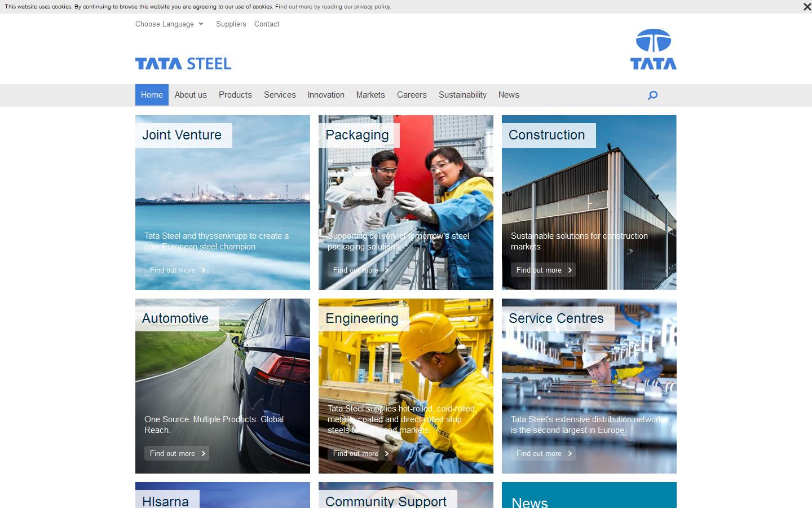Screen dimensions: 812x508
Task: Open the search magnifier icon
Action: click(652, 95)
